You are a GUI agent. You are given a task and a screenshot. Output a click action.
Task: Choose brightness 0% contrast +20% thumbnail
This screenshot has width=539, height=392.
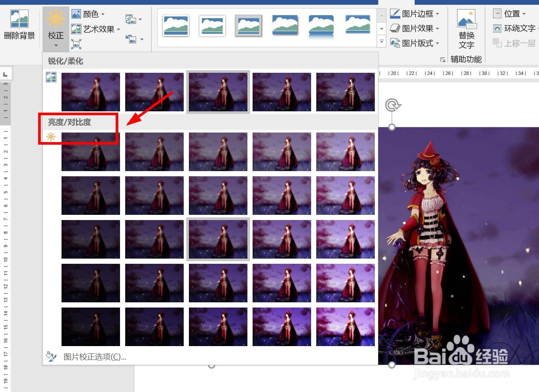[218, 283]
